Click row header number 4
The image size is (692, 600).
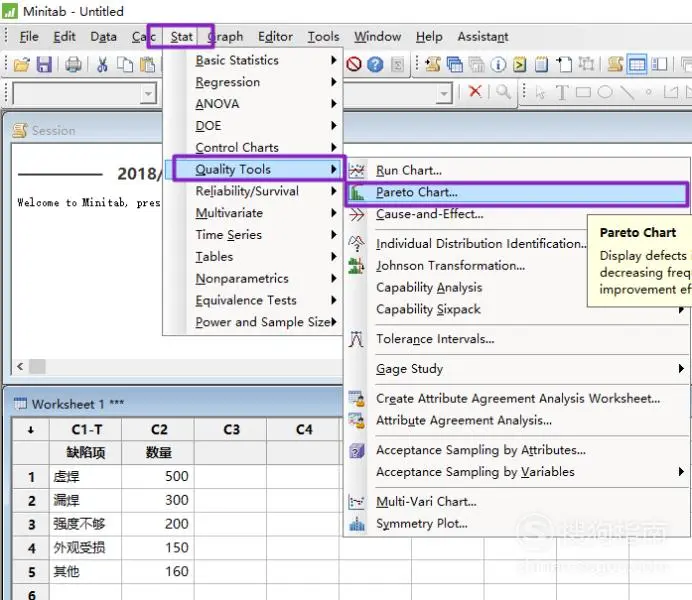[x=31, y=548]
